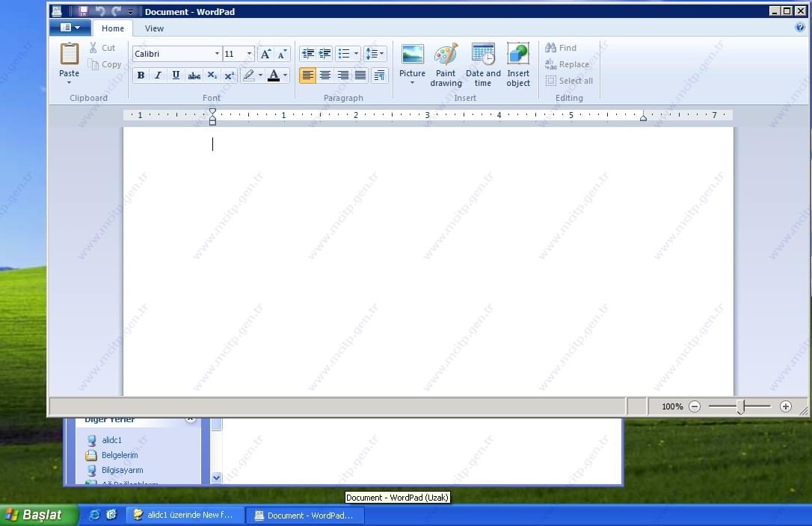Screen dimensions: 812x526
Task: Open the bullet list style dropdown arrow
Action: (x=357, y=54)
